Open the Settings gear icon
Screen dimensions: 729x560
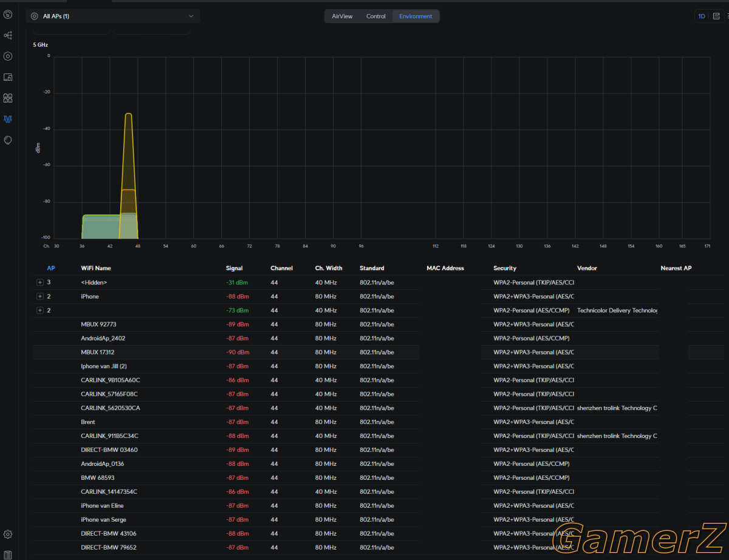pyautogui.click(x=8, y=534)
